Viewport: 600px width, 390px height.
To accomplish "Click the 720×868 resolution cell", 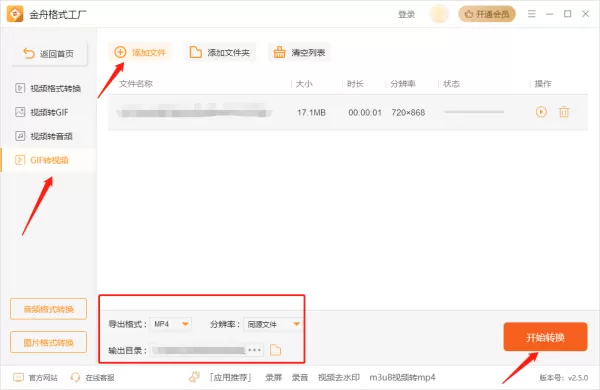I will click(x=408, y=113).
